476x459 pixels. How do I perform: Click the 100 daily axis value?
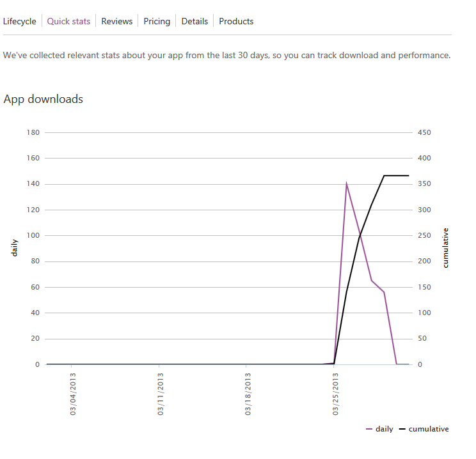click(x=33, y=235)
